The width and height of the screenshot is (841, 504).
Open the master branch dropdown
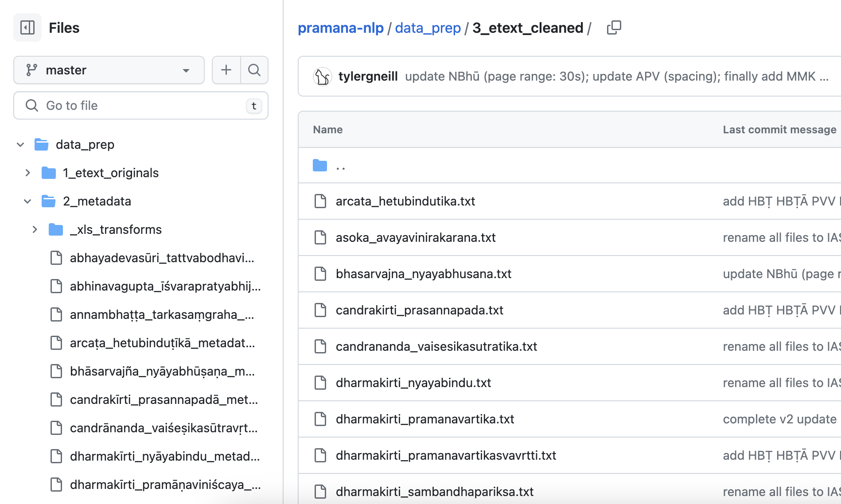click(x=109, y=70)
